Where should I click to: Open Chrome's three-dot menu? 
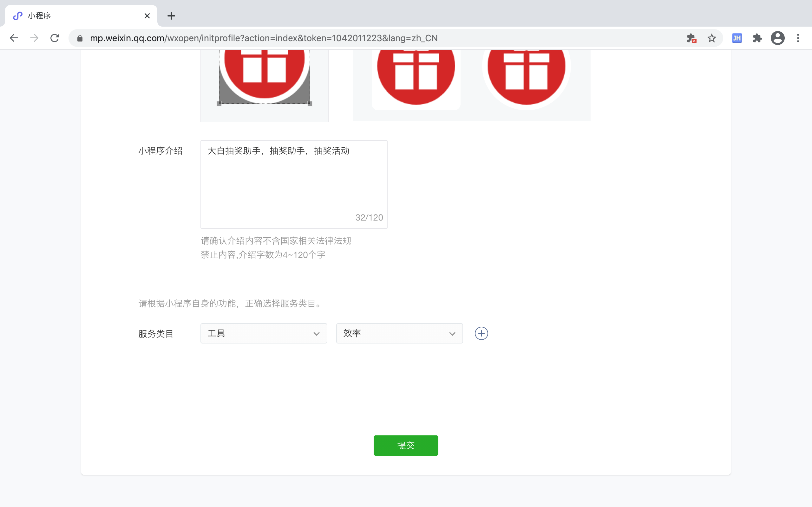coord(798,38)
